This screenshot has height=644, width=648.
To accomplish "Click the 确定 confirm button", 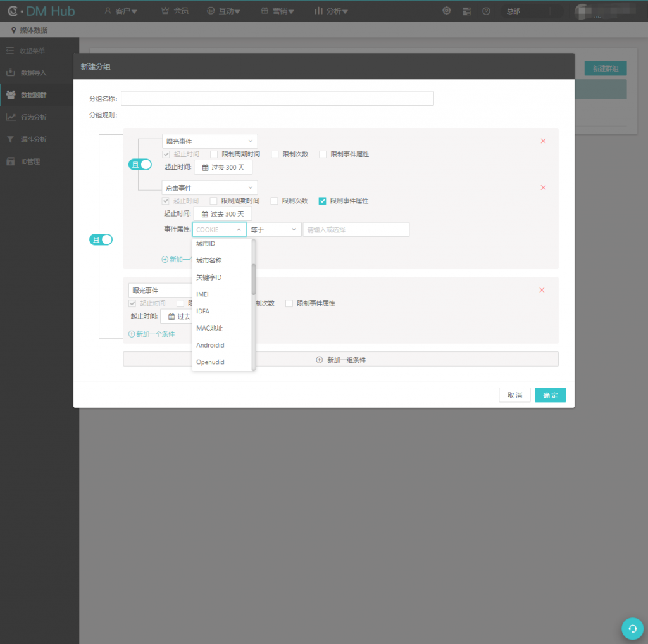I will (550, 395).
